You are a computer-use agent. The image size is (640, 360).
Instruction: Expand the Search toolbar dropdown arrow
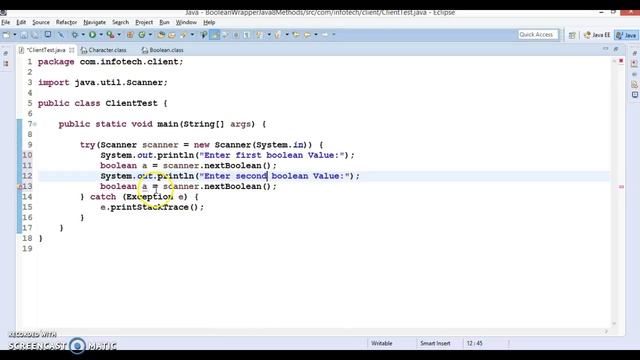coord(192,35)
